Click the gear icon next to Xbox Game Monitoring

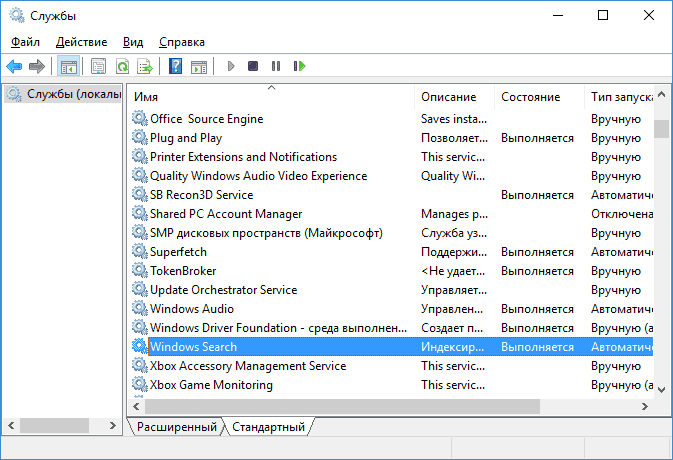[139, 384]
